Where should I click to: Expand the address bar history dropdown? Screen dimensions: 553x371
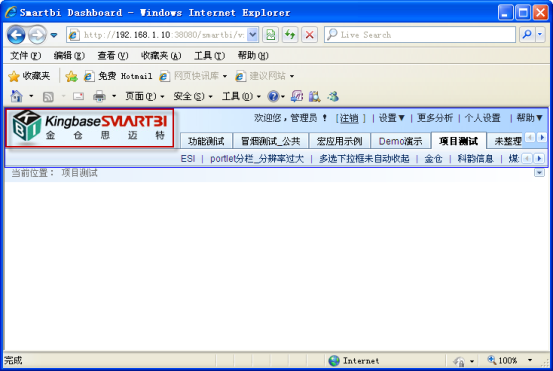(x=253, y=35)
